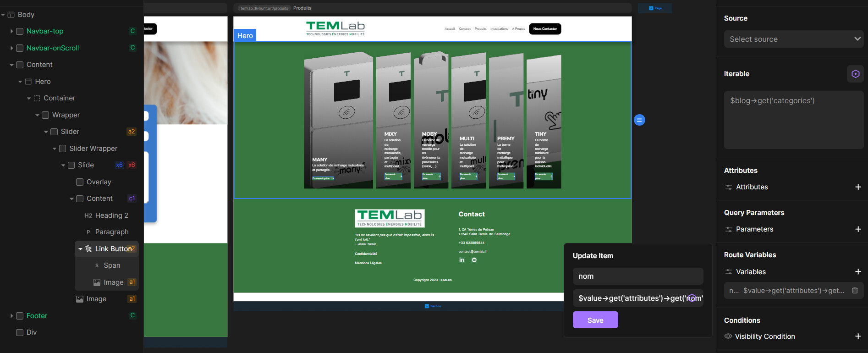Image resolution: width=868 pixels, height=353 pixels.
Task: Click the orange x6 badge on Slide row
Action: (132, 165)
